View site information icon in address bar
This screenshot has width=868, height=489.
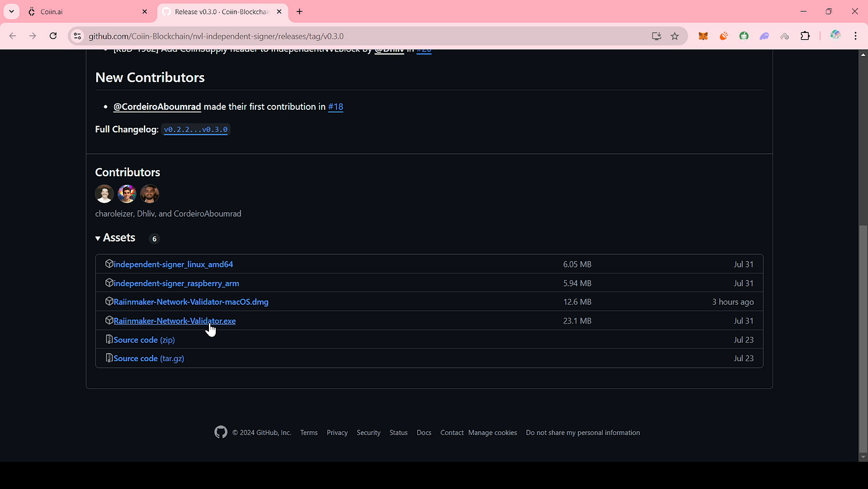tap(77, 36)
